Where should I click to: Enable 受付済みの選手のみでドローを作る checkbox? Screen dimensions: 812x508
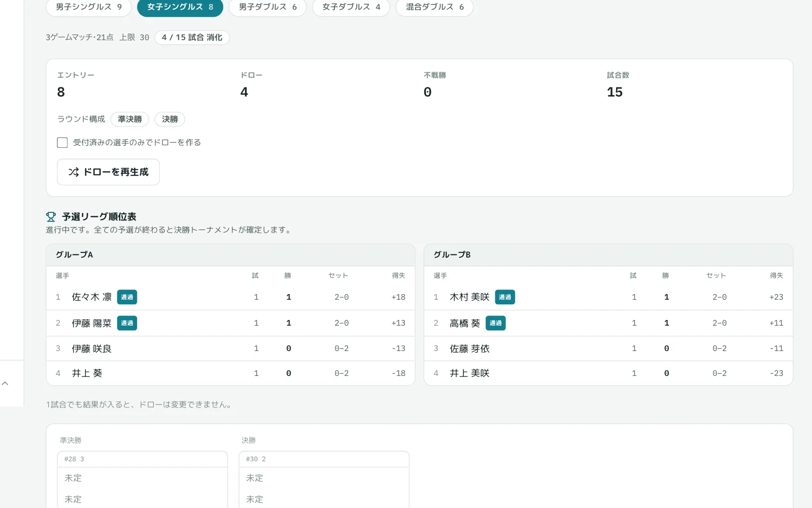[62, 143]
